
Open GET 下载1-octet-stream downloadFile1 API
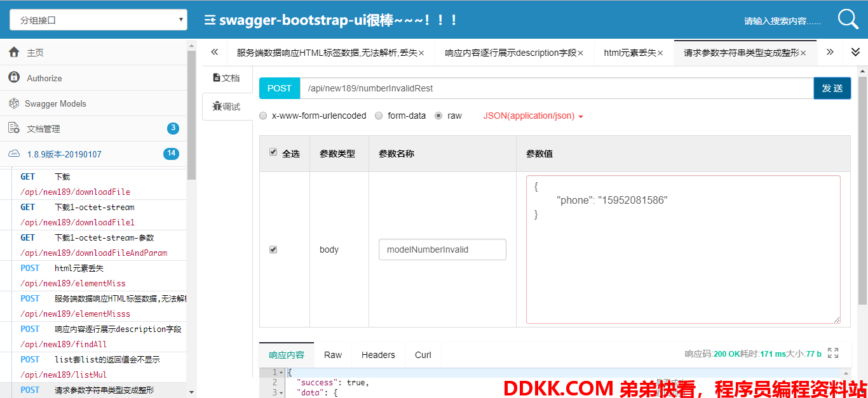[93, 215]
